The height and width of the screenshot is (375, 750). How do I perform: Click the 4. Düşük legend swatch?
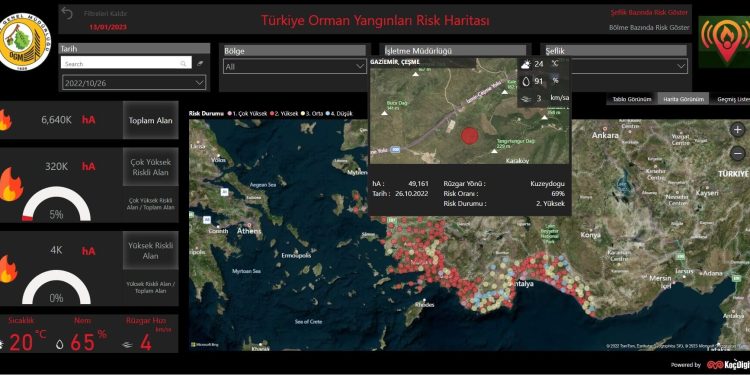click(x=327, y=113)
